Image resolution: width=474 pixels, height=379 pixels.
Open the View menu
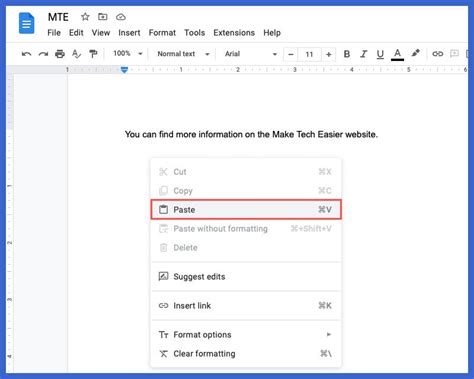click(101, 33)
